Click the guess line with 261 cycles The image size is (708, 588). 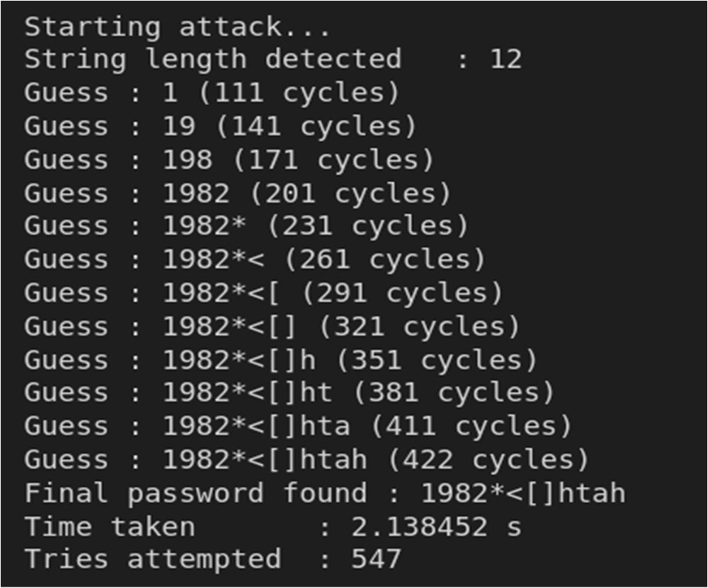[255, 260]
